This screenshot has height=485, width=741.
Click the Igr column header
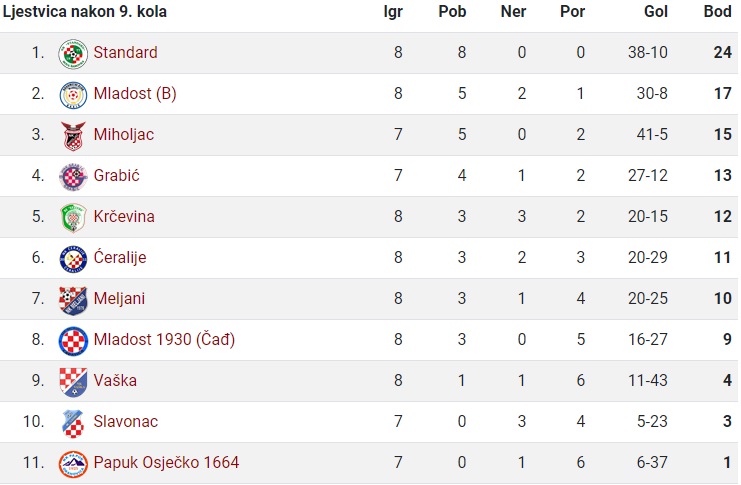pyautogui.click(x=393, y=12)
